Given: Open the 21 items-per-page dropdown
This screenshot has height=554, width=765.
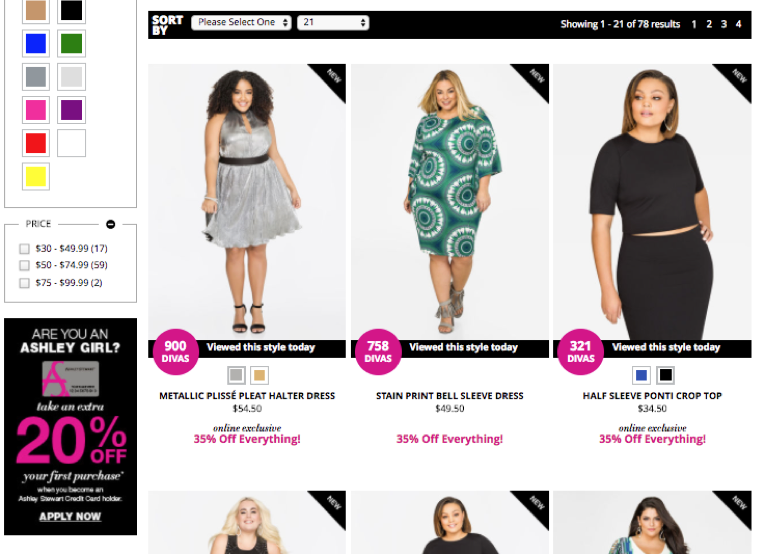Looking at the screenshot, I should [333, 22].
